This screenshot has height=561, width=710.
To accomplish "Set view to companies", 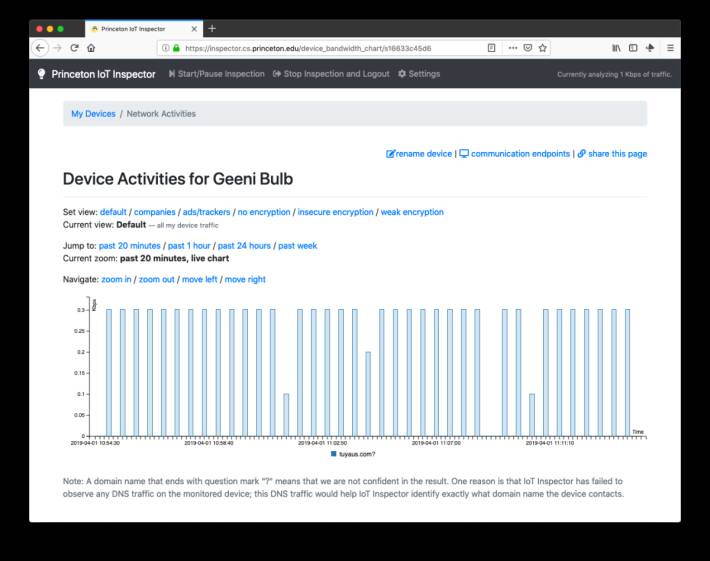I will [154, 212].
